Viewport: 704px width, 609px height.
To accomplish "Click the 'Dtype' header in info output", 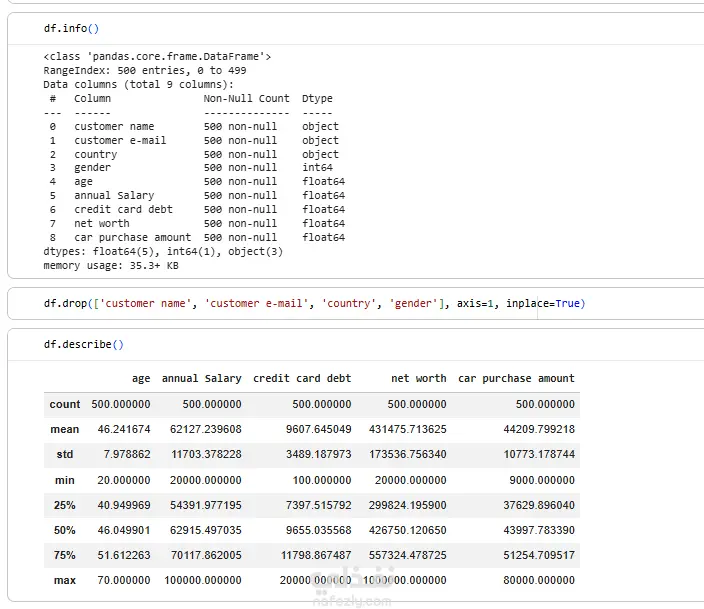I will [317, 98].
